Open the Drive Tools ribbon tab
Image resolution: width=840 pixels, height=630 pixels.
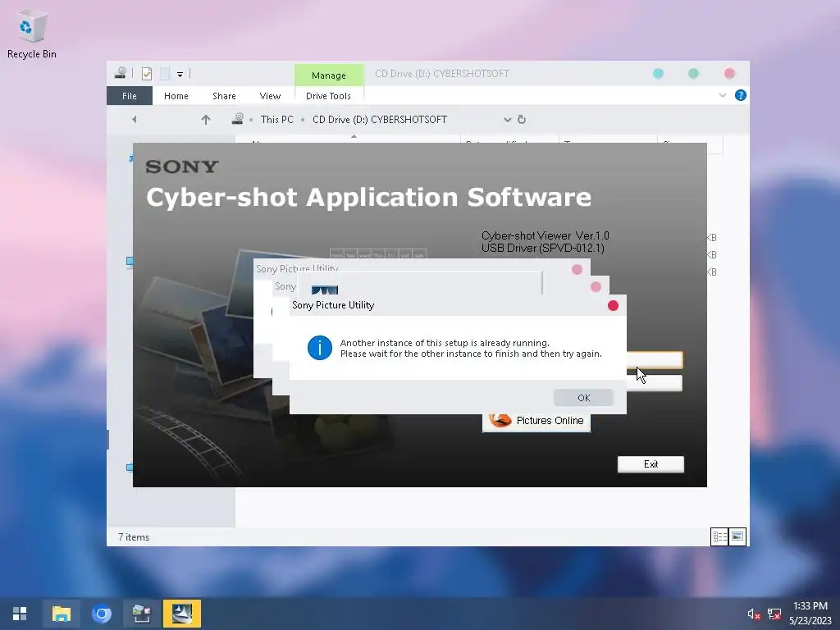(328, 96)
